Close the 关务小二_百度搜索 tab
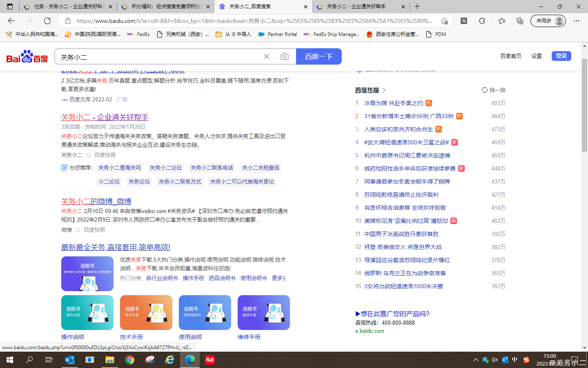Image resolution: width=588 pixels, height=368 pixels. click(305, 7)
